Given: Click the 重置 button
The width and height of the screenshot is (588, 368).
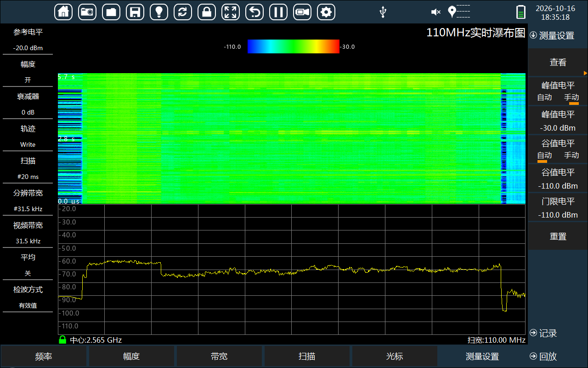Looking at the screenshot, I should tap(558, 236).
